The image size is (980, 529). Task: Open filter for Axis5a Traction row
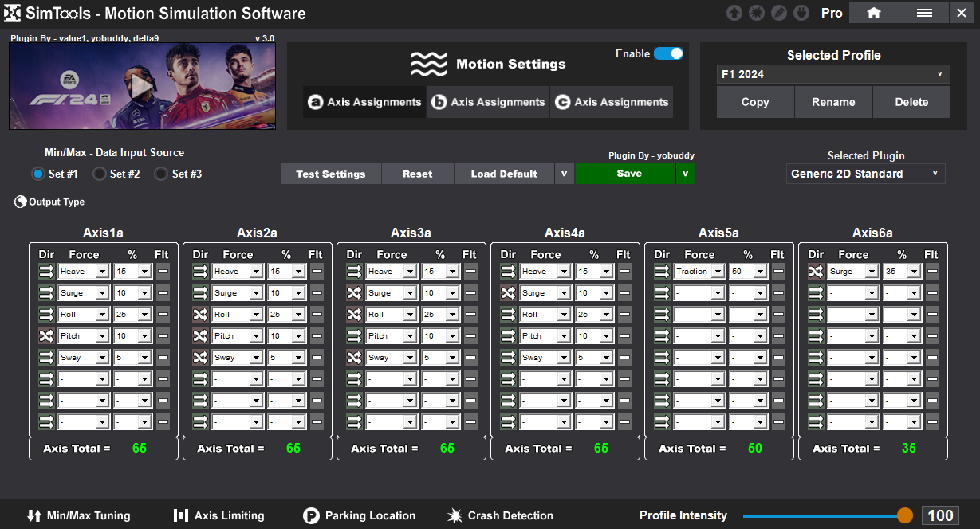tap(778, 272)
